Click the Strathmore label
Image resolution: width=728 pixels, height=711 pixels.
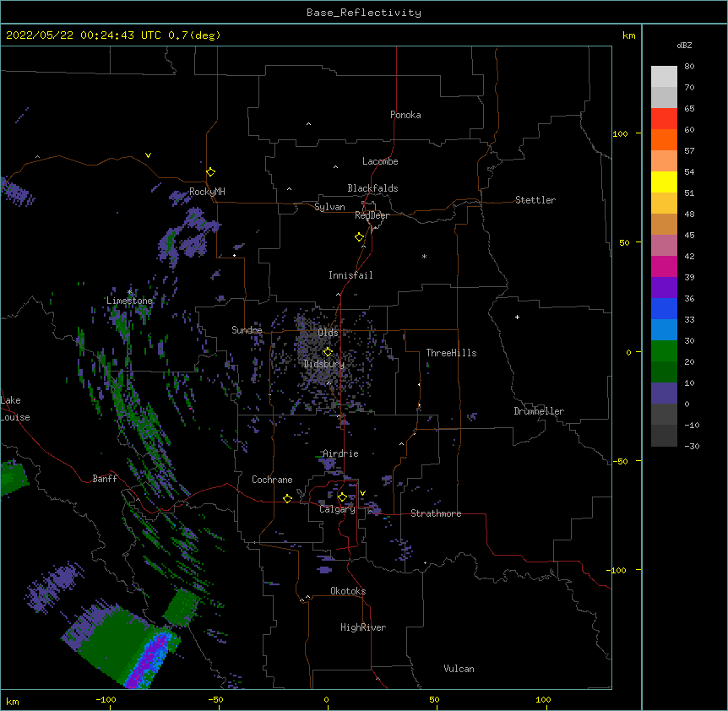[436, 513]
